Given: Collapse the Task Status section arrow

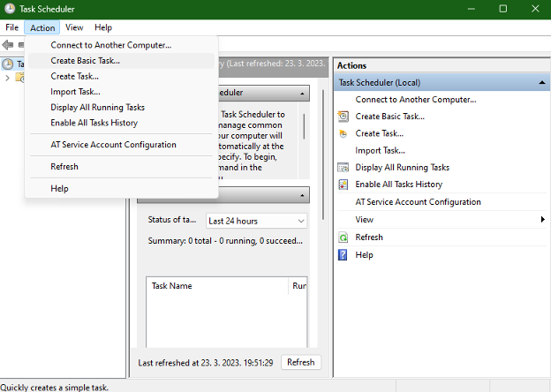Looking at the screenshot, I should pyautogui.click(x=302, y=195).
